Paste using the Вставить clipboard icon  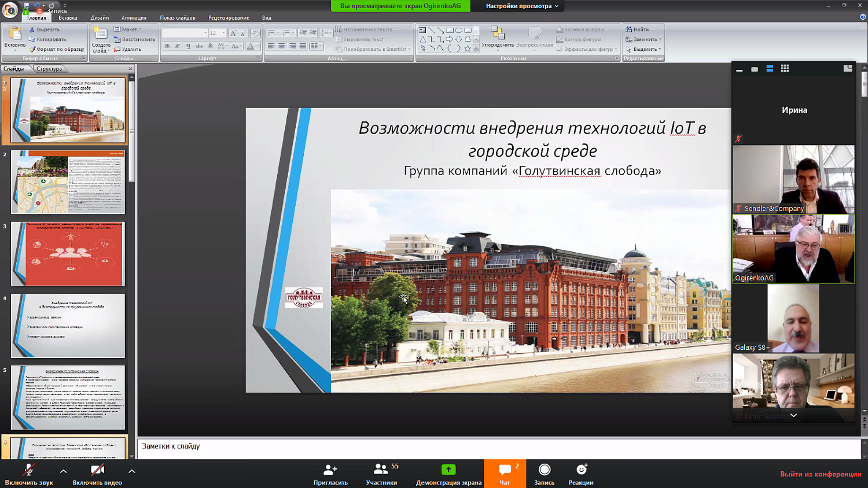pos(15,38)
